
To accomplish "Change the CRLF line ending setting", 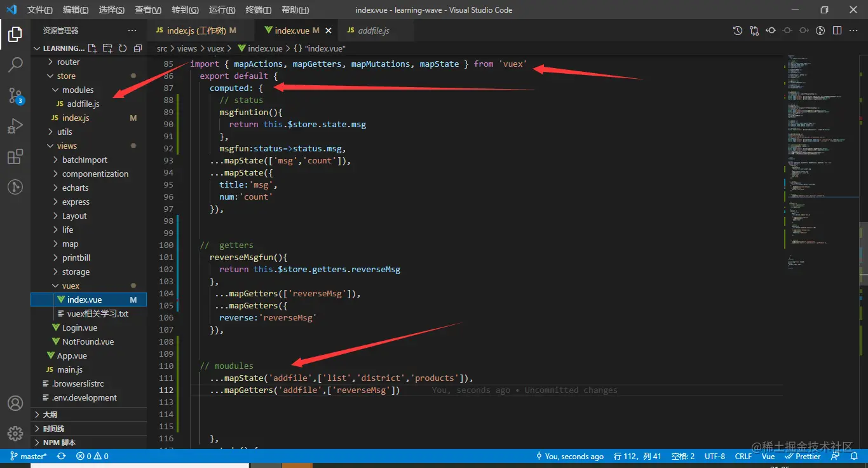I will (x=743, y=456).
